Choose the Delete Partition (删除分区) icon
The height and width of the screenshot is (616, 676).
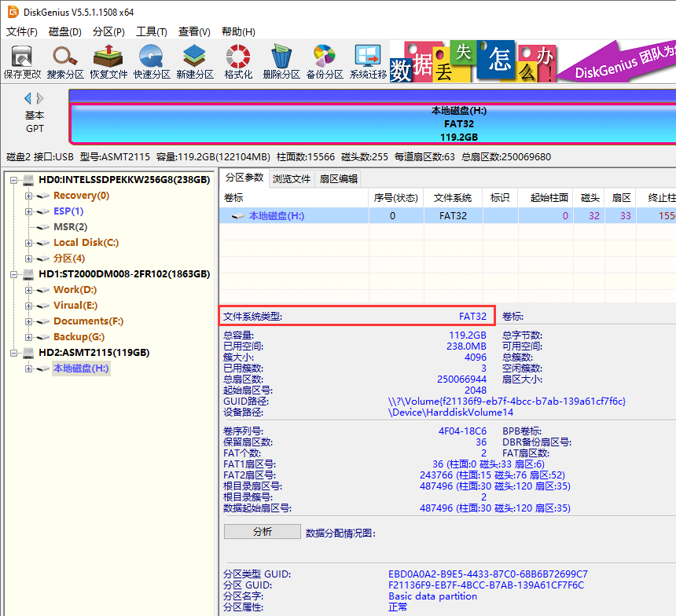click(281, 62)
